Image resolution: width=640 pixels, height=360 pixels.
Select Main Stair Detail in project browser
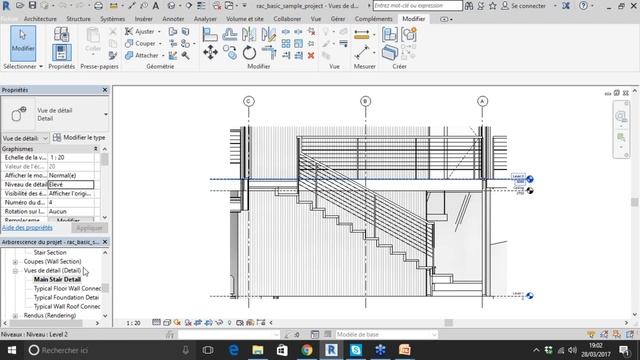pyautogui.click(x=57, y=279)
